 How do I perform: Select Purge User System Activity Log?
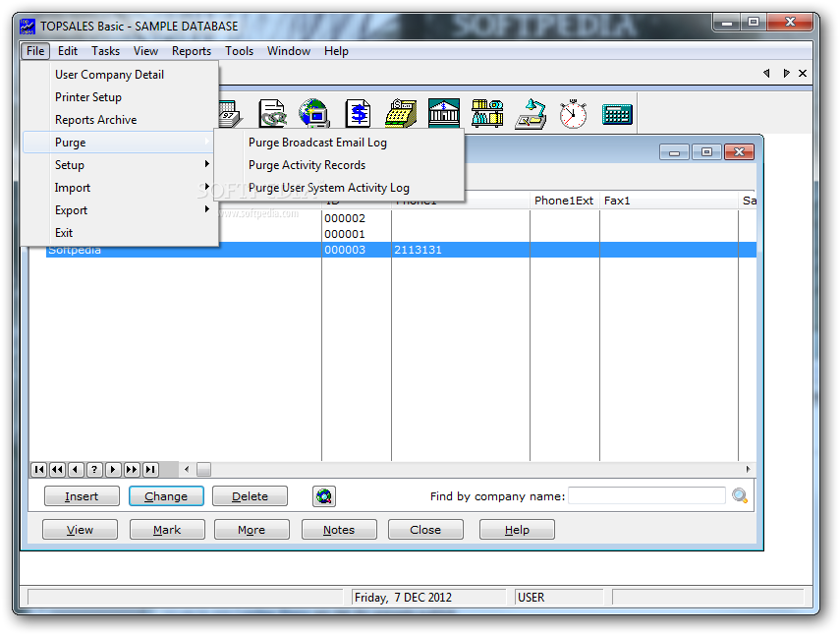pos(339,188)
